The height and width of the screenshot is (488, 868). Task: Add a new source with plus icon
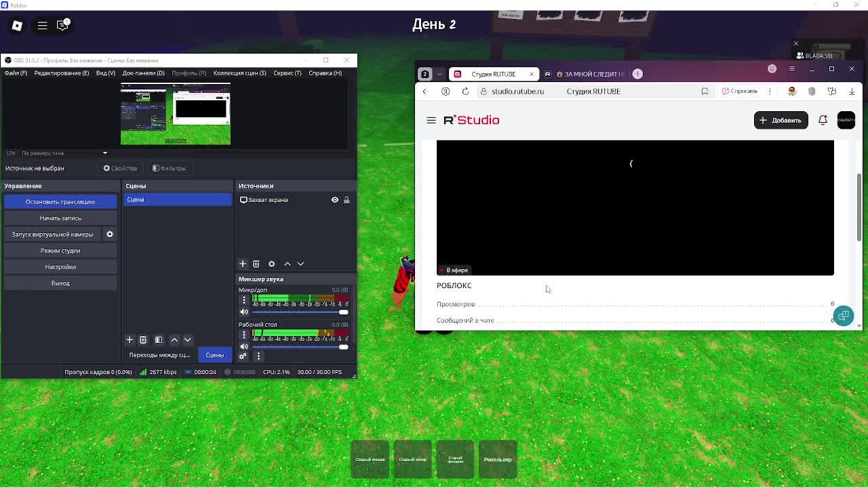pos(243,264)
